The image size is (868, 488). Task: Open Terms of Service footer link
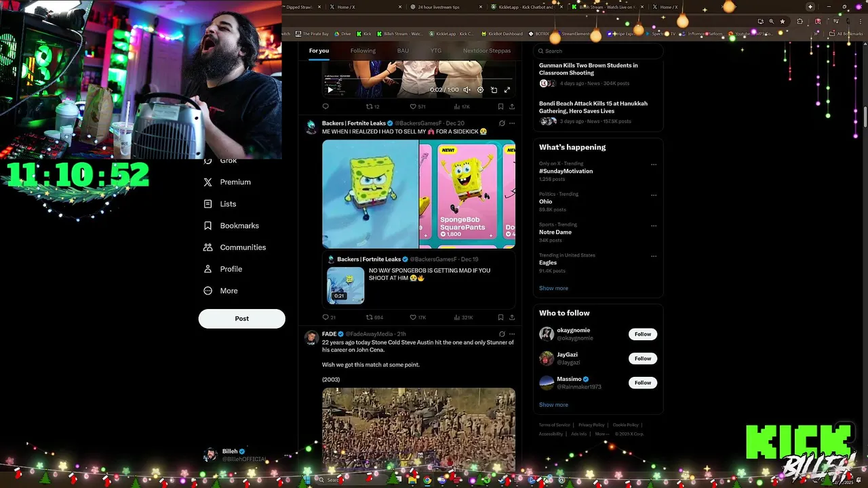tap(554, 425)
